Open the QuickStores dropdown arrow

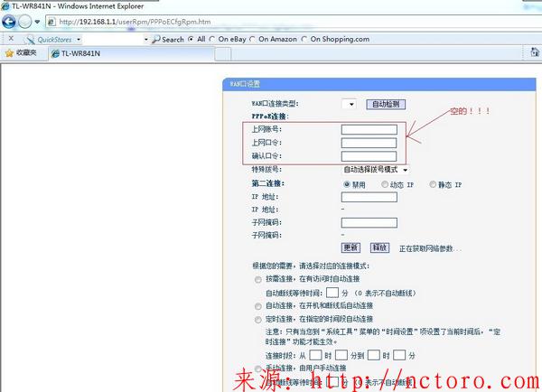pyautogui.click(x=79, y=40)
